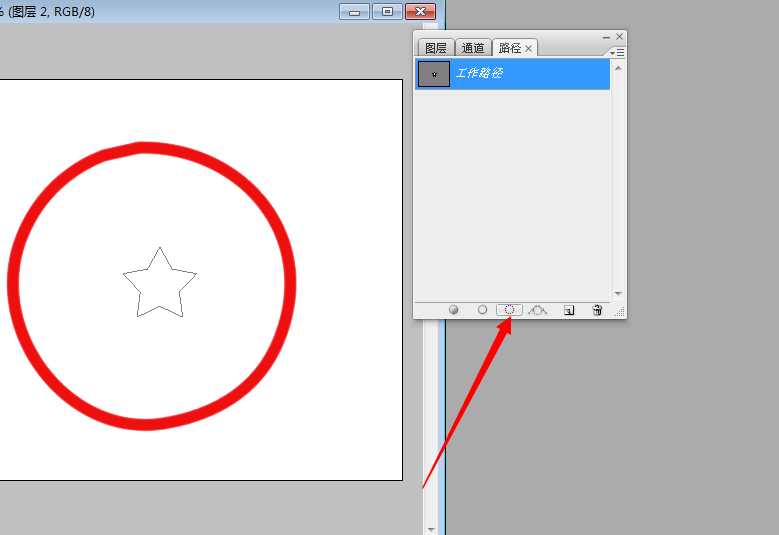This screenshot has width=779, height=535.
Task: Click document window scroll down arrow
Action: pyautogui.click(x=431, y=528)
